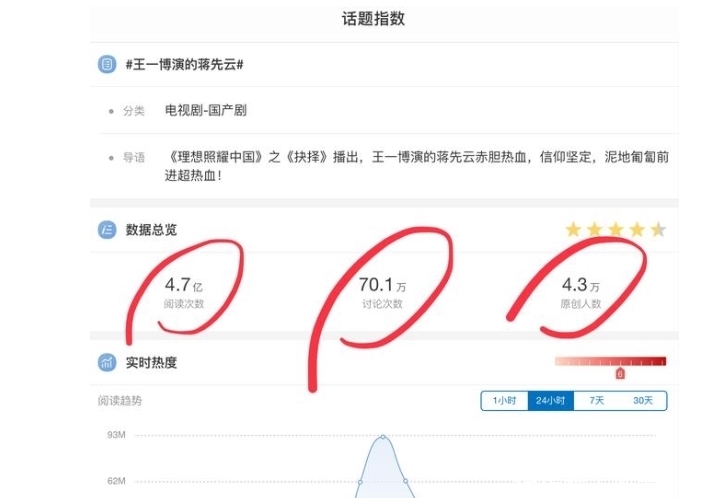Click the 93M axis label

pyautogui.click(x=116, y=434)
